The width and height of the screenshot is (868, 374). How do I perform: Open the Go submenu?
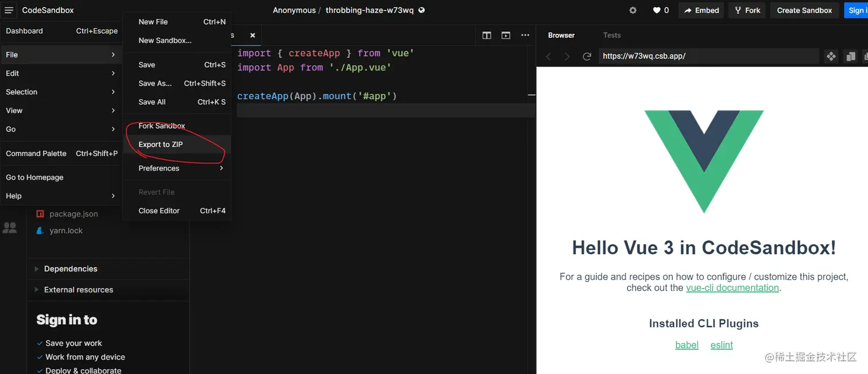click(61, 129)
